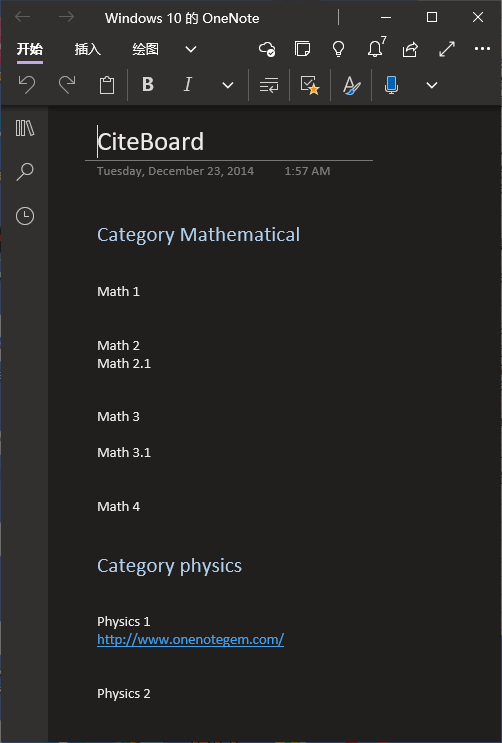Toggle italic formatting
The image size is (502, 743).
[x=188, y=84]
